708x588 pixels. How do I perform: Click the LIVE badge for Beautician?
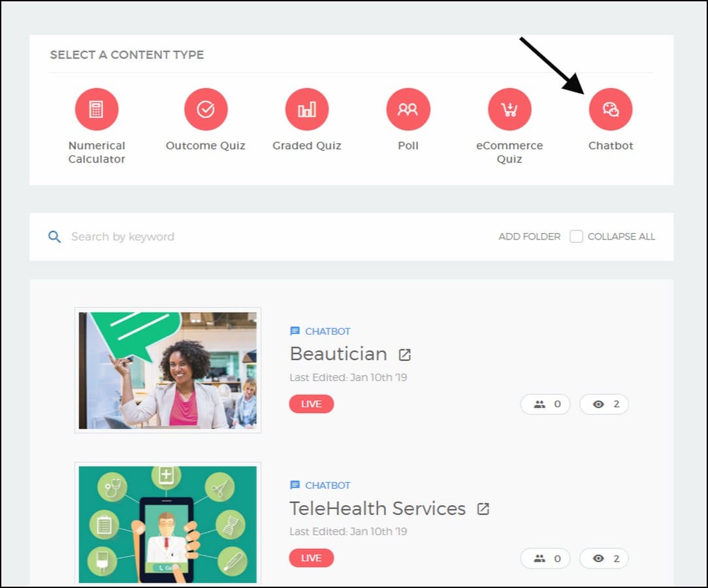click(x=312, y=404)
